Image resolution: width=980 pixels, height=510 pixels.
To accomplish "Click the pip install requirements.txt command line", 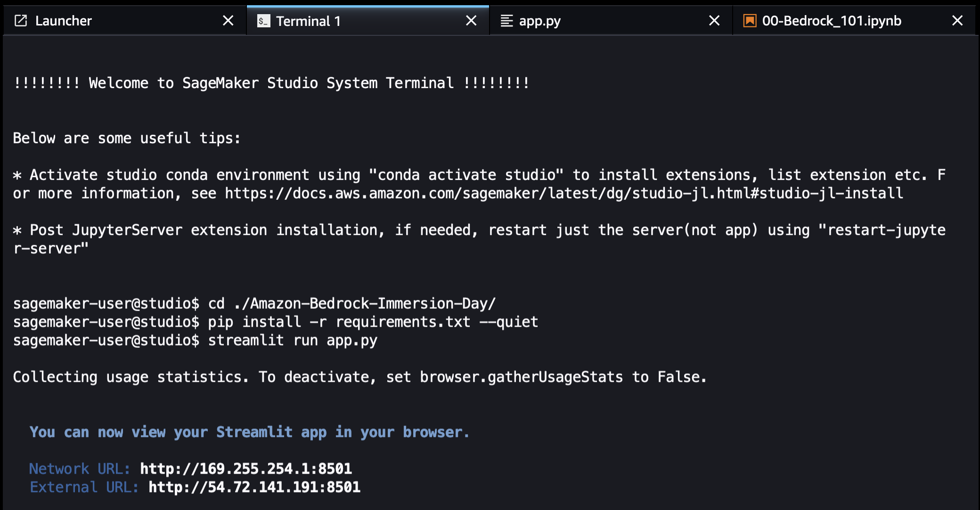I will [x=372, y=322].
